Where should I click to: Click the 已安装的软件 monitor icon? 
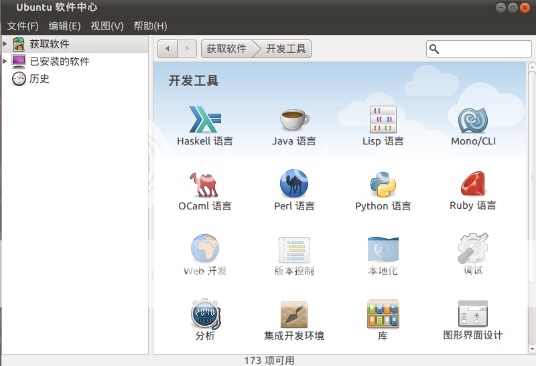(x=18, y=62)
